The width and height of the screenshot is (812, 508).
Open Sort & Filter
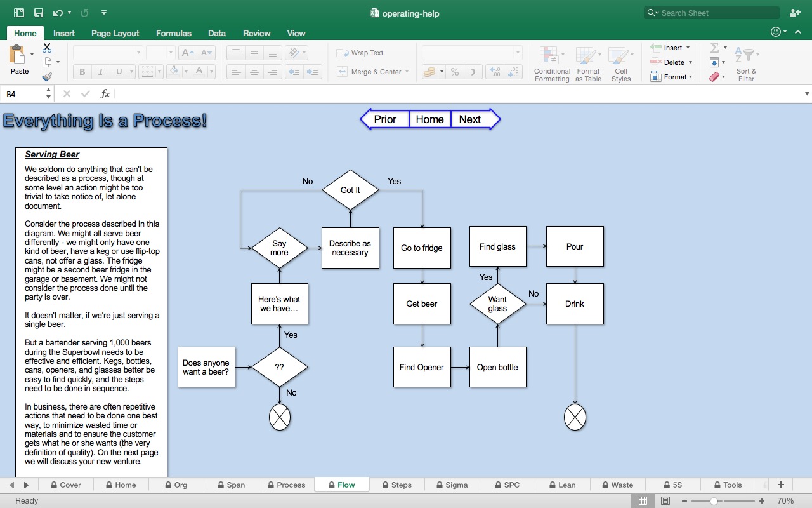(x=746, y=63)
